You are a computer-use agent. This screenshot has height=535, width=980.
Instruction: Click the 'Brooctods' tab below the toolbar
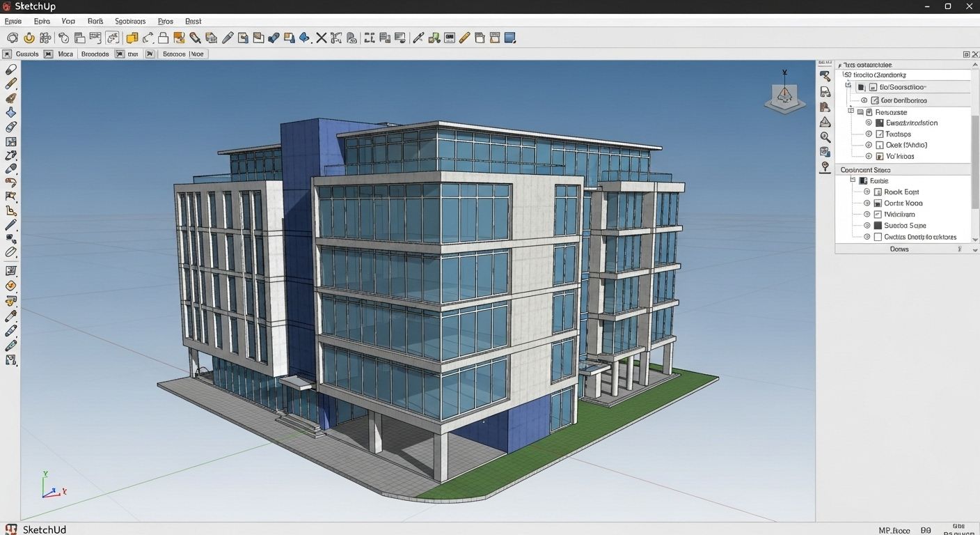95,54
